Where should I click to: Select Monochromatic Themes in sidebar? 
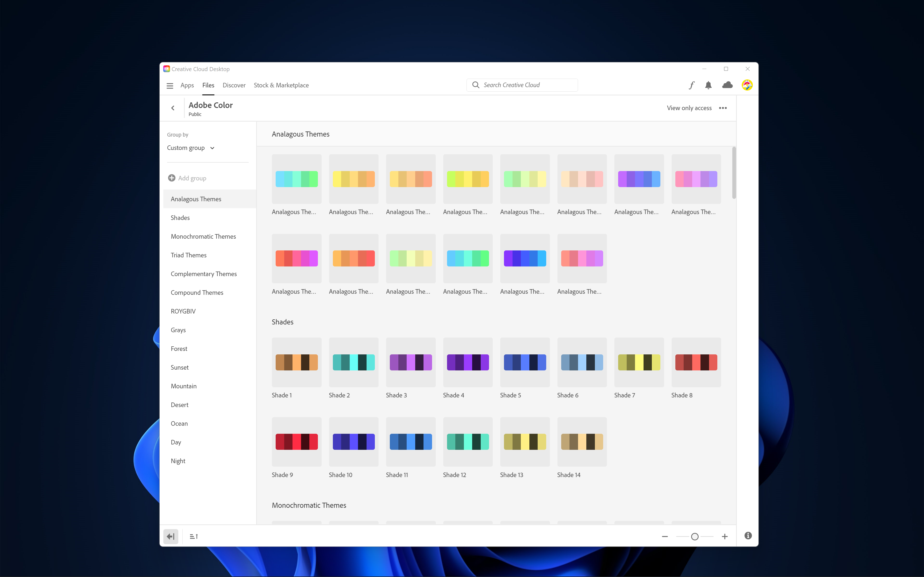pyautogui.click(x=203, y=236)
